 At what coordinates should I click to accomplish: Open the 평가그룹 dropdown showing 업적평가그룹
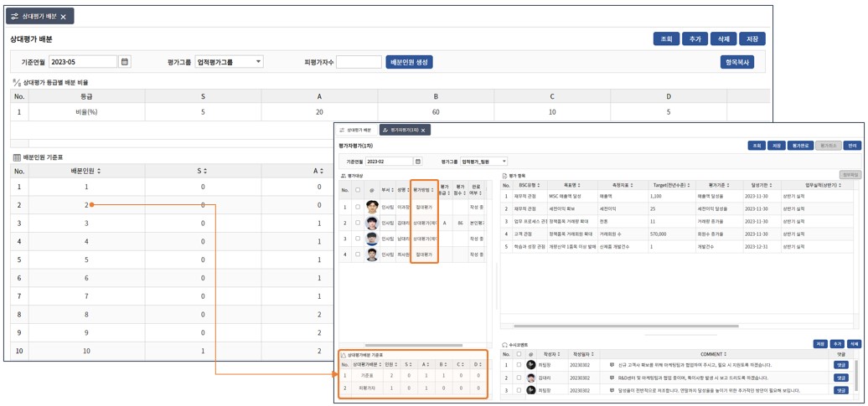pos(230,62)
